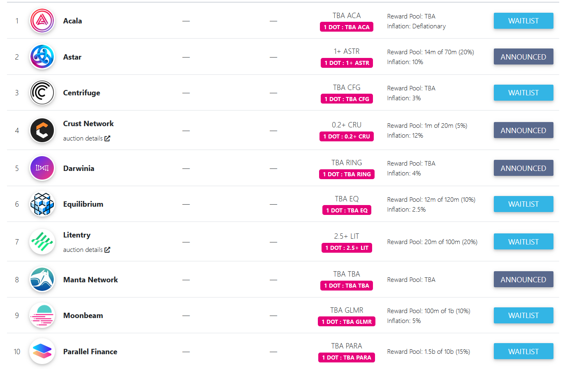Click the Astar project logo
The height and width of the screenshot is (369, 588).
pyautogui.click(x=42, y=57)
